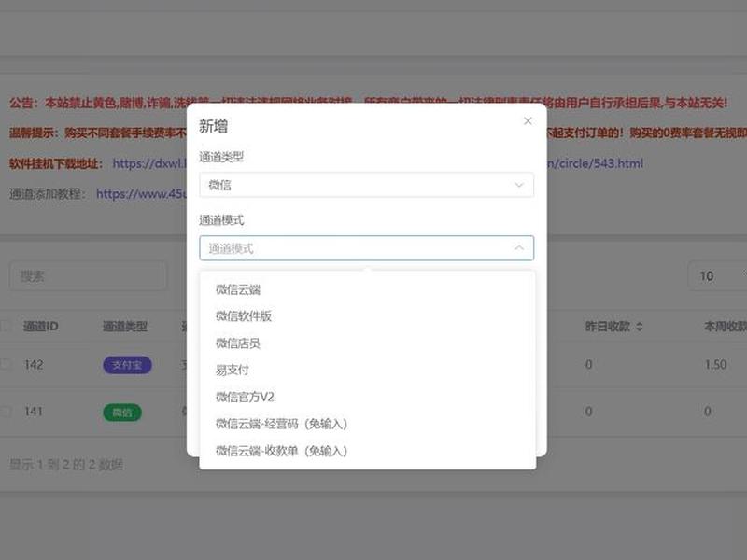The width and height of the screenshot is (747, 560).
Task: Choose 微信官方V2 mode
Action: [367, 397]
